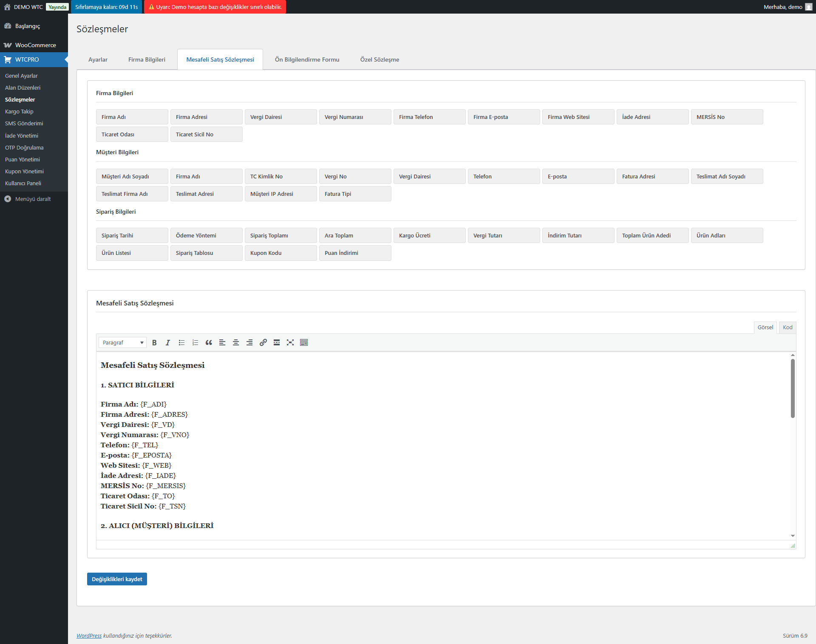
Task: Switch to Ön Bilgilendirme Formu tab
Action: click(307, 59)
